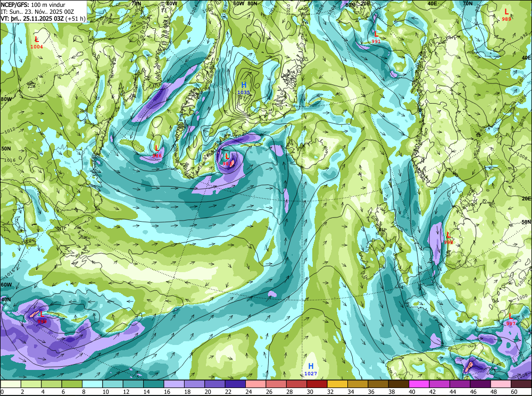This screenshot has height=396, width=532.
Task: Pick the 16–18 lavender legend swatch
Action: [174, 384]
